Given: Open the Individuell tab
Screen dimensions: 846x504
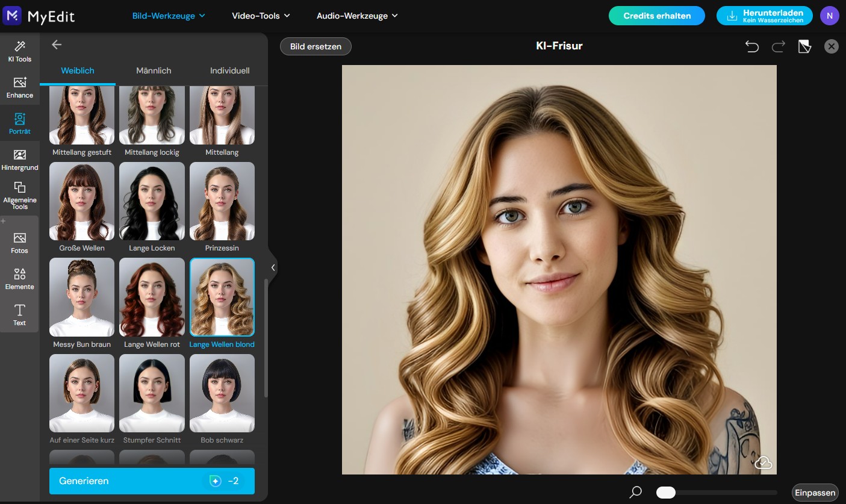Looking at the screenshot, I should click(229, 70).
